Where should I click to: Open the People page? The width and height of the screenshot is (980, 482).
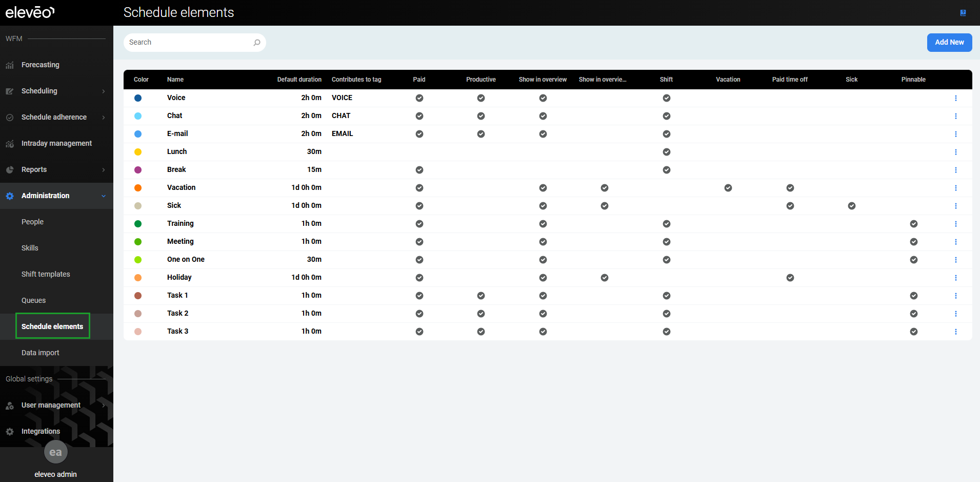click(x=32, y=222)
